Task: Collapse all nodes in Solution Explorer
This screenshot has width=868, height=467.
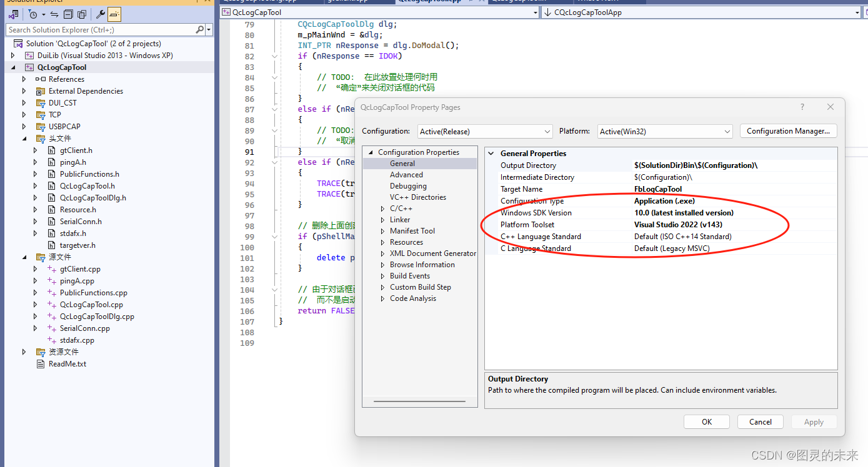Action: pos(68,14)
